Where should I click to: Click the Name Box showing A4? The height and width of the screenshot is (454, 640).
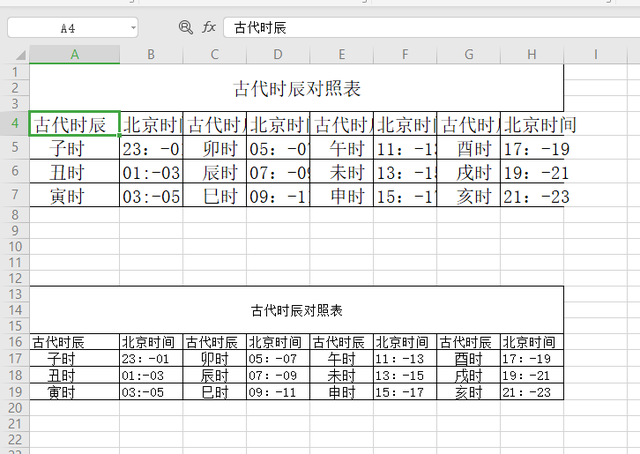pos(73,28)
